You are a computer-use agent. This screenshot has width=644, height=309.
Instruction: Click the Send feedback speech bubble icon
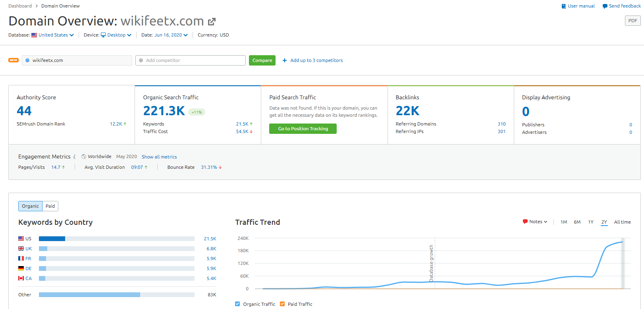[605, 6]
